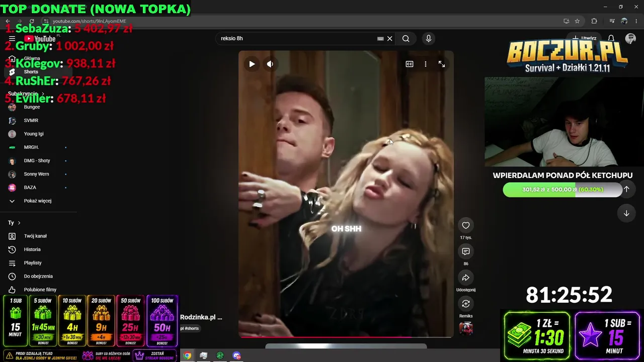
Task: Open YouTube notifications bell
Action: point(611,39)
